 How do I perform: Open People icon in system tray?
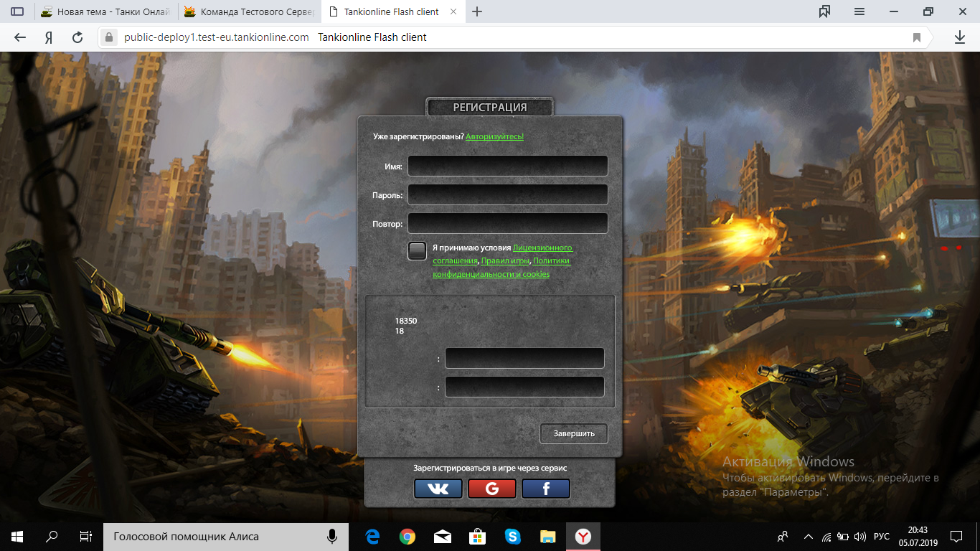pyautogui.click(x=783, y=536)
